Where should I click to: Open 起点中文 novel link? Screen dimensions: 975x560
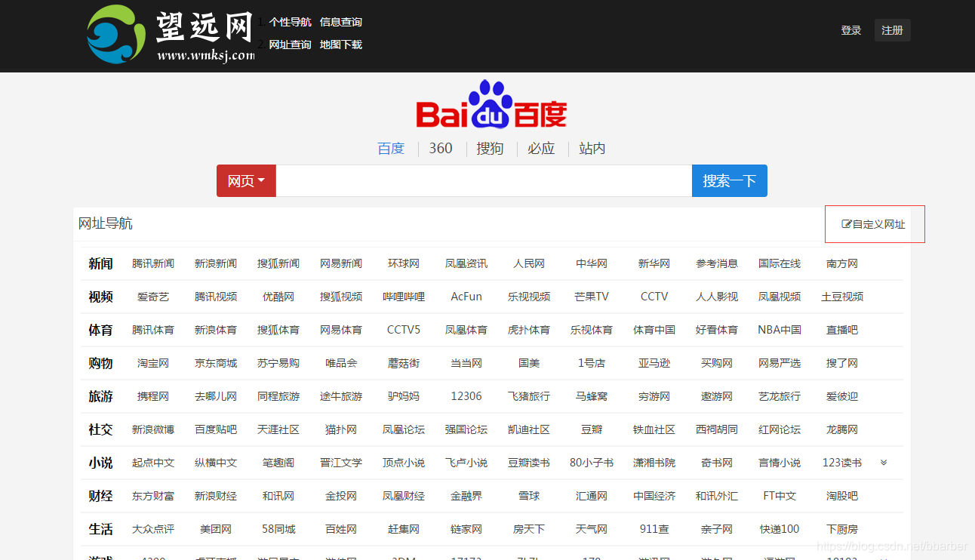click(x=153, y=463)
